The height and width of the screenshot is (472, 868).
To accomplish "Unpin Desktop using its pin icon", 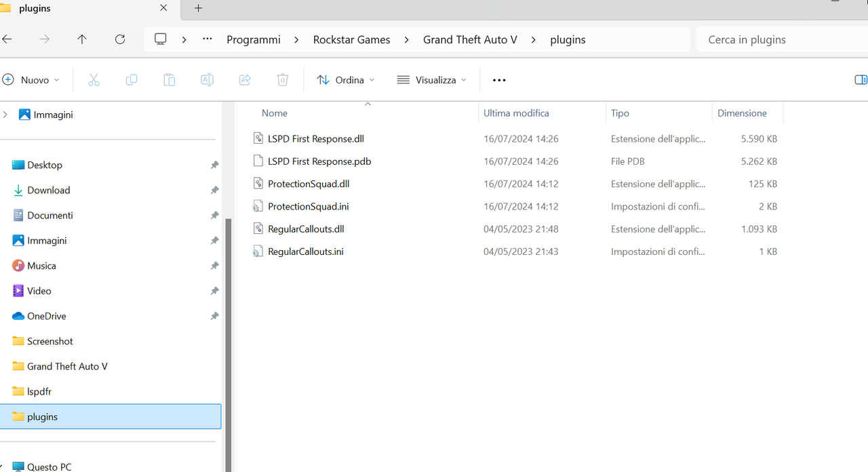I will click(x=214, y=165).
